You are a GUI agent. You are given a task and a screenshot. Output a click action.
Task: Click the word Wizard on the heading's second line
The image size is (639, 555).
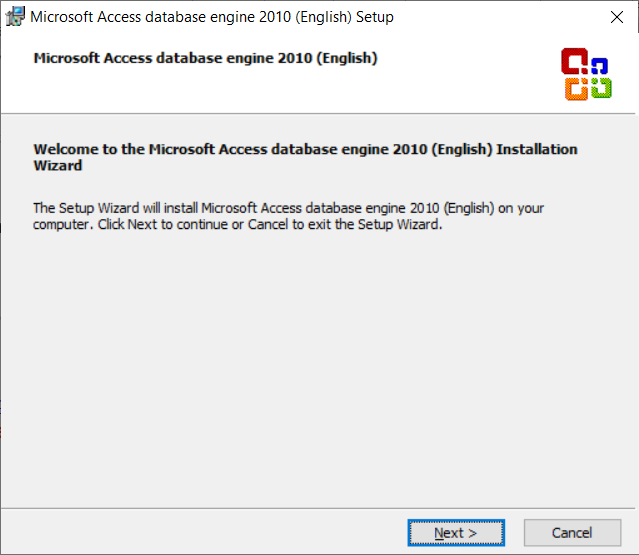[x=58, y=166]
